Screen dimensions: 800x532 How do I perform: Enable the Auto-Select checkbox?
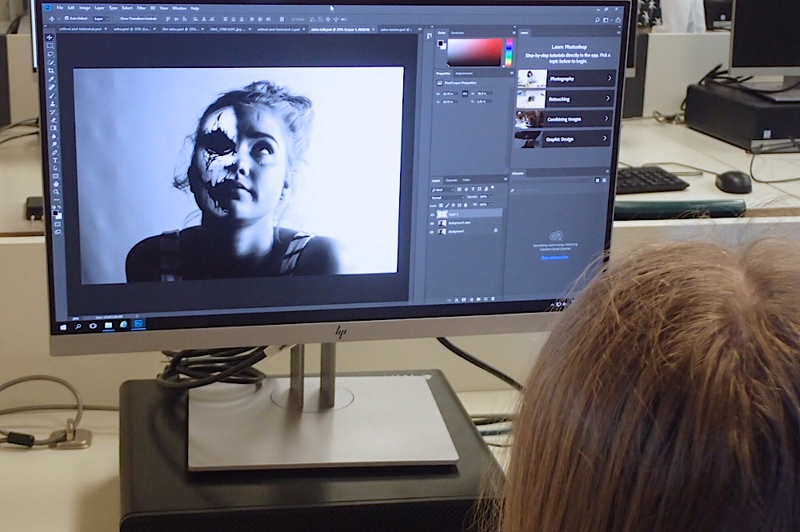[x=68, y=18]
